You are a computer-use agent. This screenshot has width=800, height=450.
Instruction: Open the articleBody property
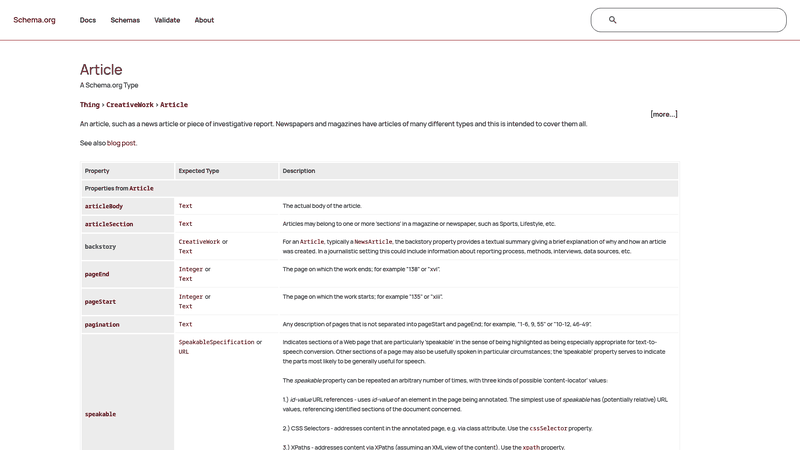tap(104, 206)
